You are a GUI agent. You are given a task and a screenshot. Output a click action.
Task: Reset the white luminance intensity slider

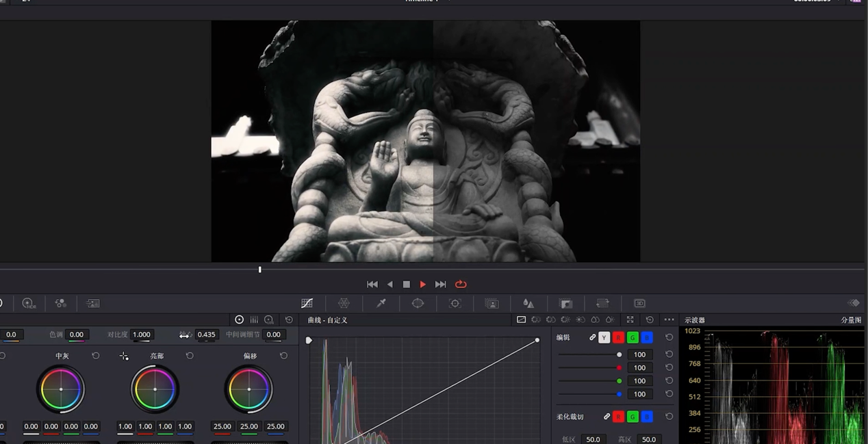(x=669, y=354)
